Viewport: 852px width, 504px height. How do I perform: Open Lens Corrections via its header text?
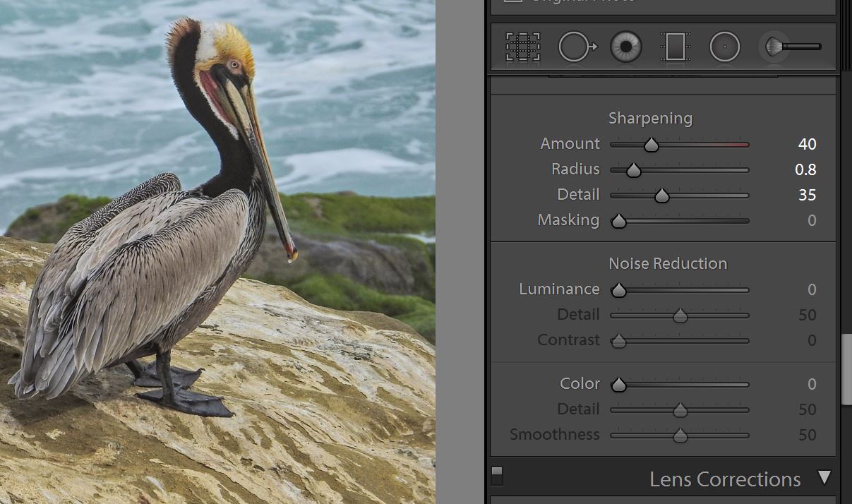pos(724,479)
